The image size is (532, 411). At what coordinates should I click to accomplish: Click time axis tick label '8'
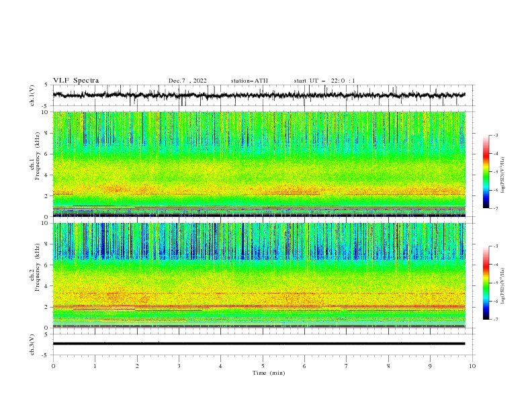pos(388,366)
